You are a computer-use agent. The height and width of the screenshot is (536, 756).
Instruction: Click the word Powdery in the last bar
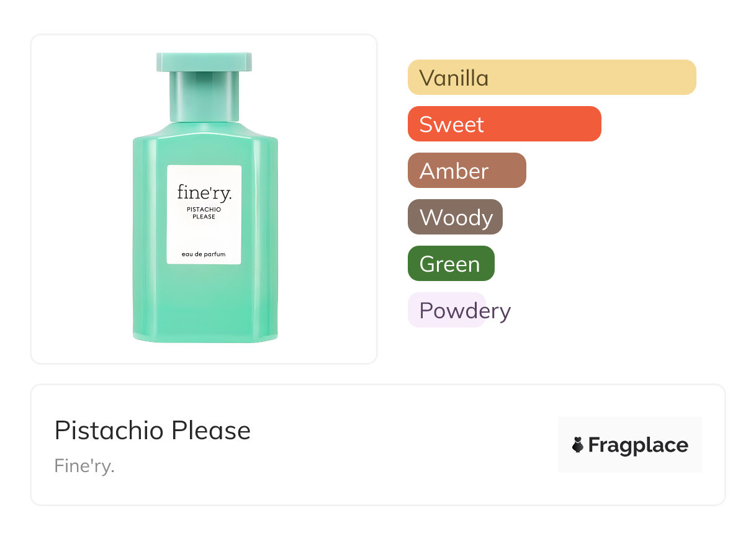[465, 310]
